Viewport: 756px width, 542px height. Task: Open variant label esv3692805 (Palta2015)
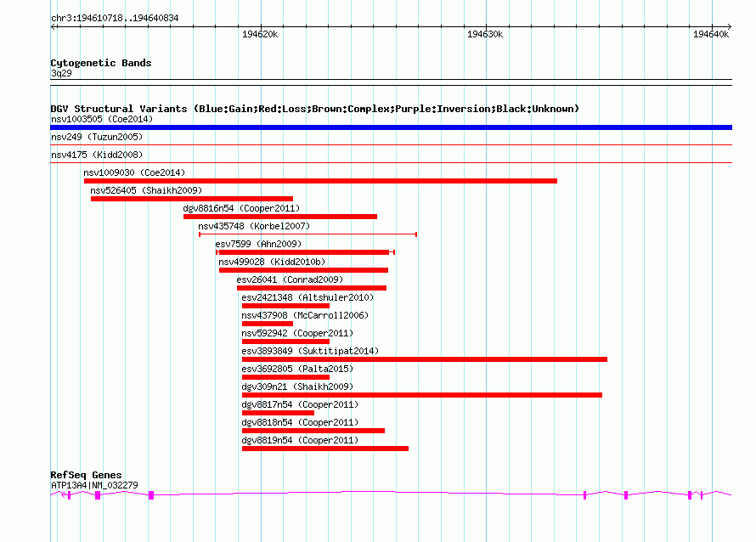[x=297, y=369]
